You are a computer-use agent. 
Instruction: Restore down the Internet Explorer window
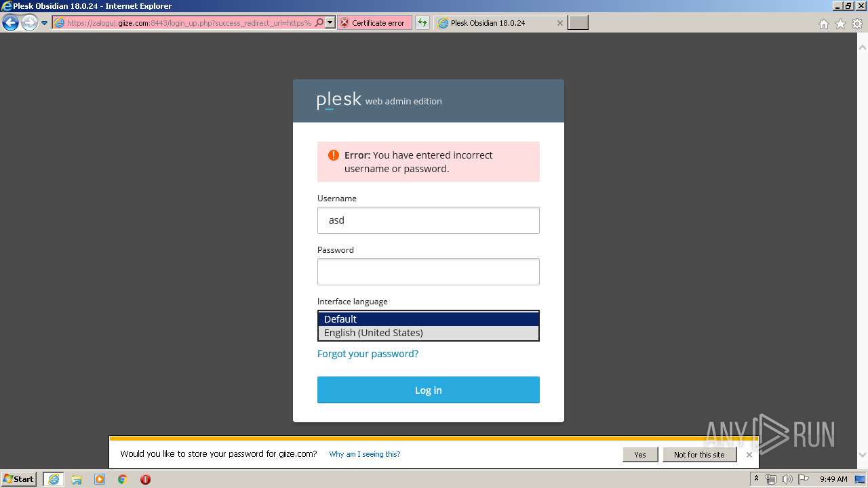(848, 6)
